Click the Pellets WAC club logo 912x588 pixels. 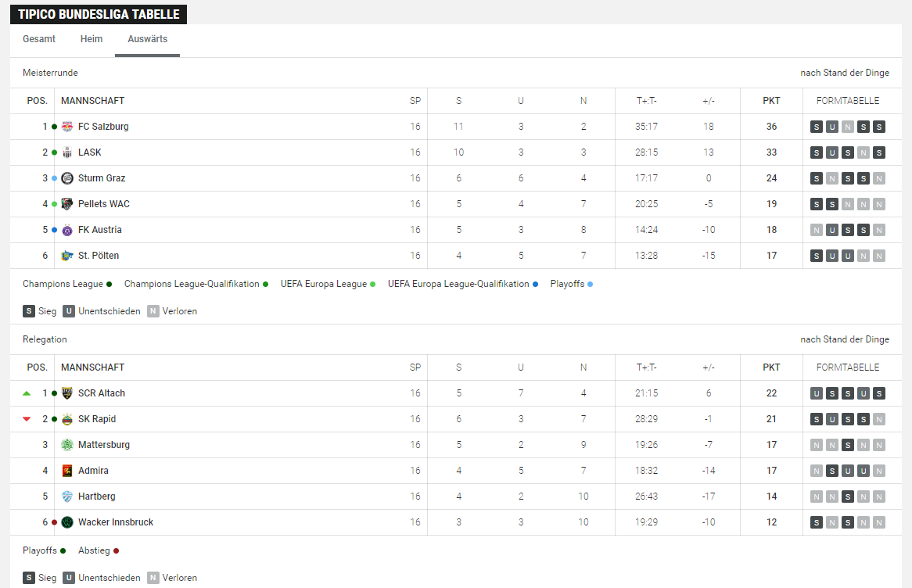[67, 203]
